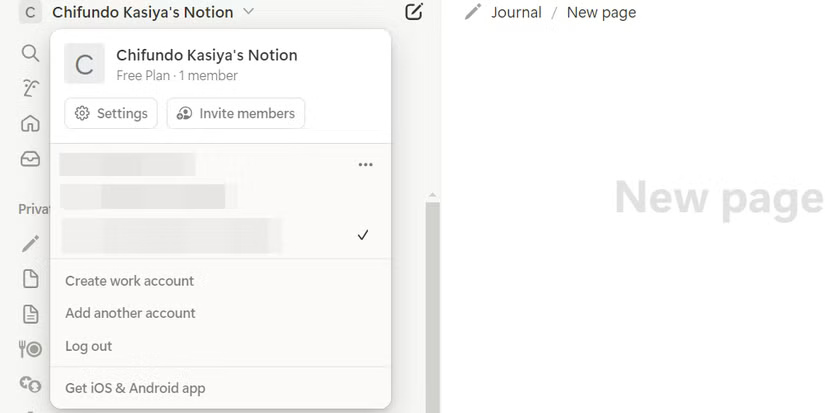This screenshot has width=825, height=413.
Task: Click the workspace avatar in the popup header
Action: click(x=84, y=64)
